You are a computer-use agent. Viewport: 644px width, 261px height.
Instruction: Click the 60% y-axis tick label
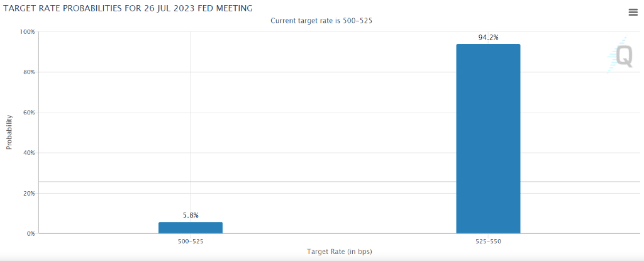click(29, 113)
